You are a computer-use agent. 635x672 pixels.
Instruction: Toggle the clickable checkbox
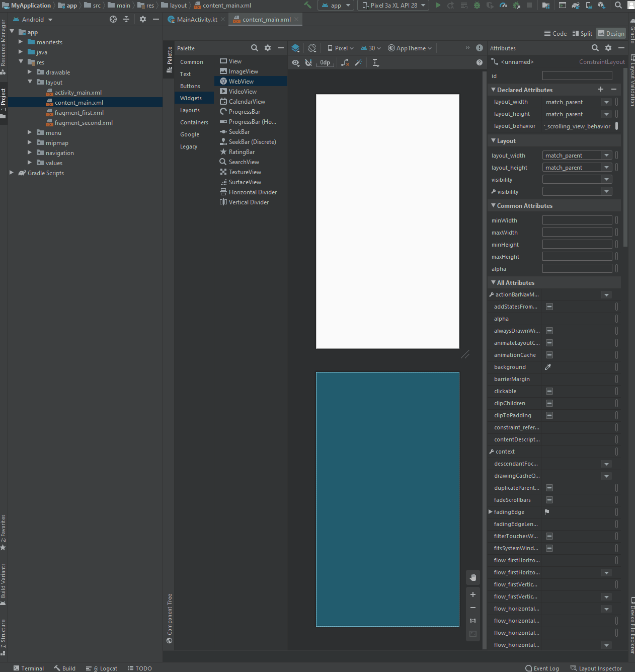(x=549, y=391)
